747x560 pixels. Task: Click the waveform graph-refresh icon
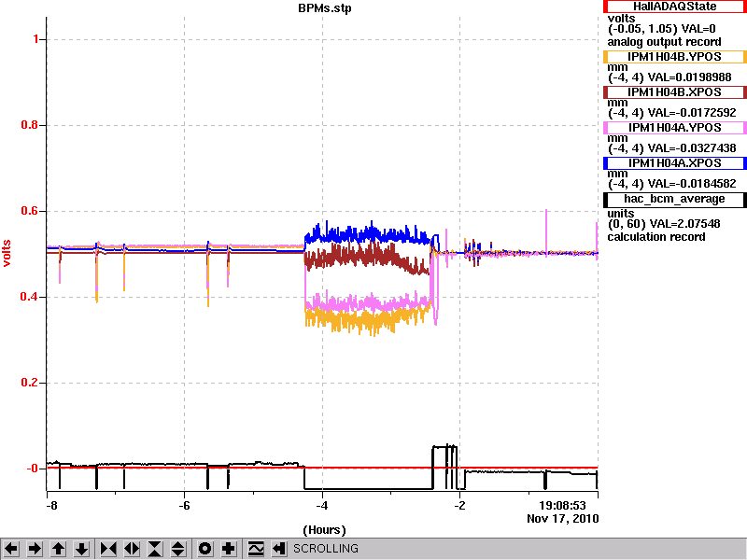point(256,549)
